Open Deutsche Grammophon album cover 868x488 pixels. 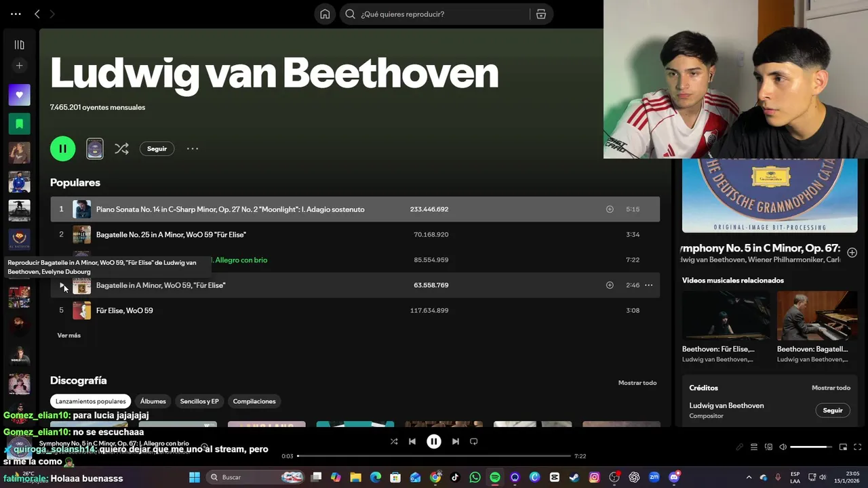coord(770,196)
